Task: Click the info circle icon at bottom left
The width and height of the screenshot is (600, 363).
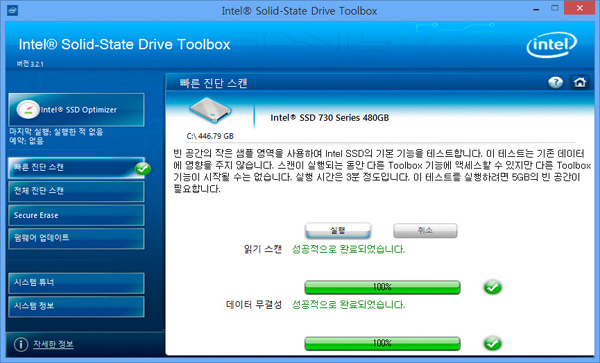Action: click(21, 344)
